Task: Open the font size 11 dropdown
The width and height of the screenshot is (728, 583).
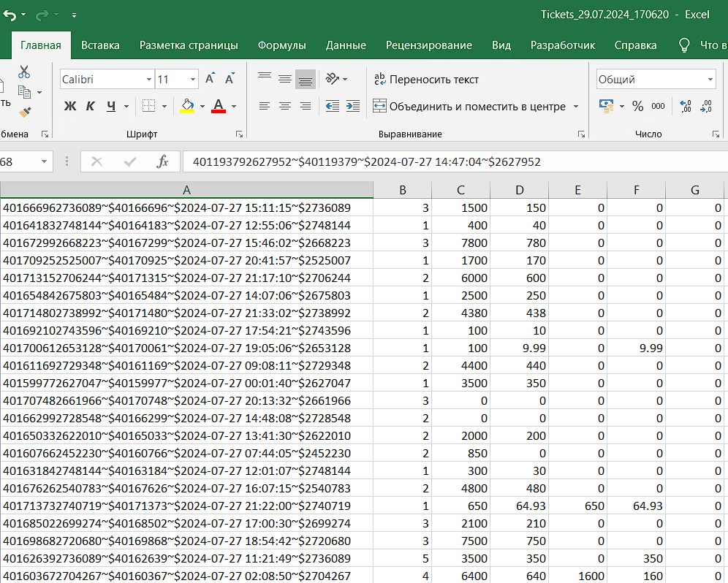Action: [193, 79]
